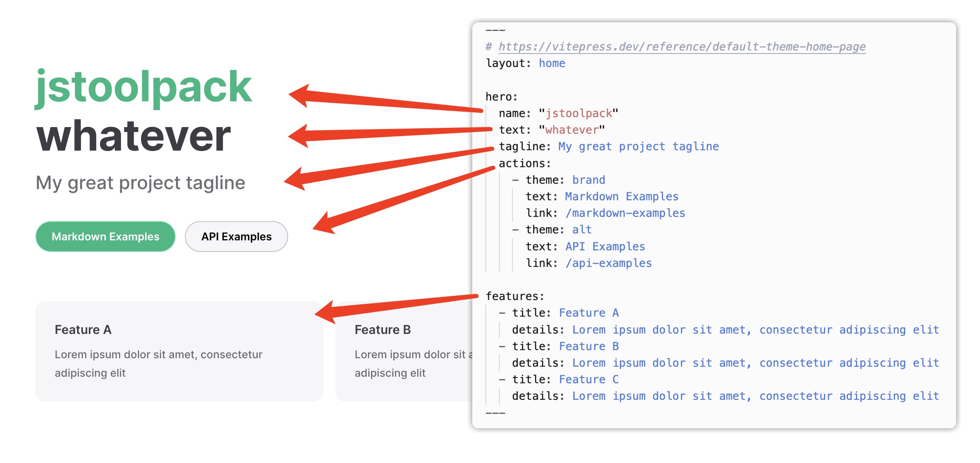Click the /markdown-examples link value in code
The height and width of the screenshot is (463, 980).
625,213
